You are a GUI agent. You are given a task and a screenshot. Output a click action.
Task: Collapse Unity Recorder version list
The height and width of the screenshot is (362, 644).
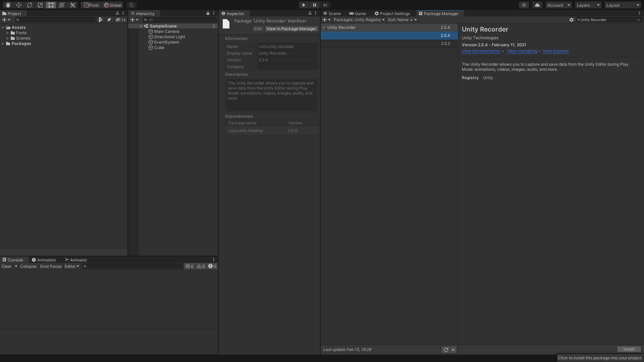pyautogui.click(x=324, y=27)
